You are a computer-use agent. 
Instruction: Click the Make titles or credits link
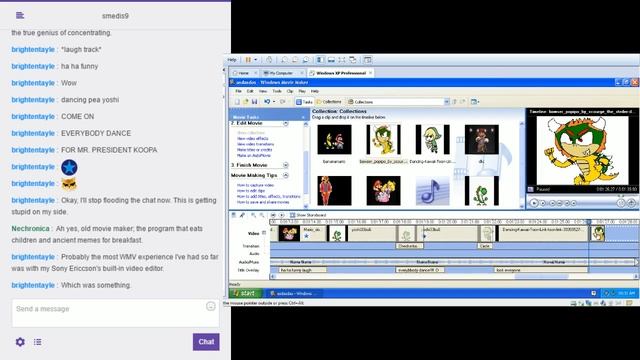tap(255, 150)
